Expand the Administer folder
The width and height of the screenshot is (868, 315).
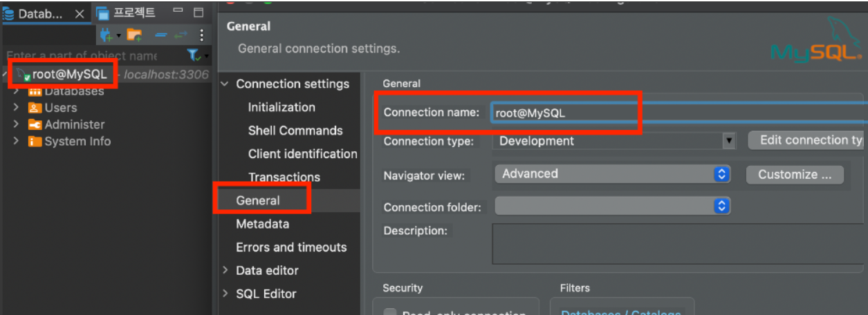click(x=16, y=124)
